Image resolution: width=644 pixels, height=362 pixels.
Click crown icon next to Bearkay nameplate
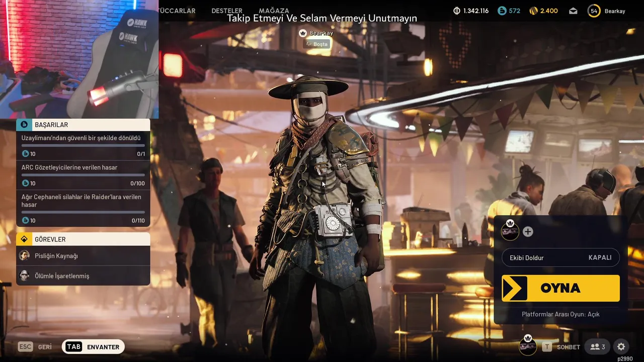click(303, 33)
